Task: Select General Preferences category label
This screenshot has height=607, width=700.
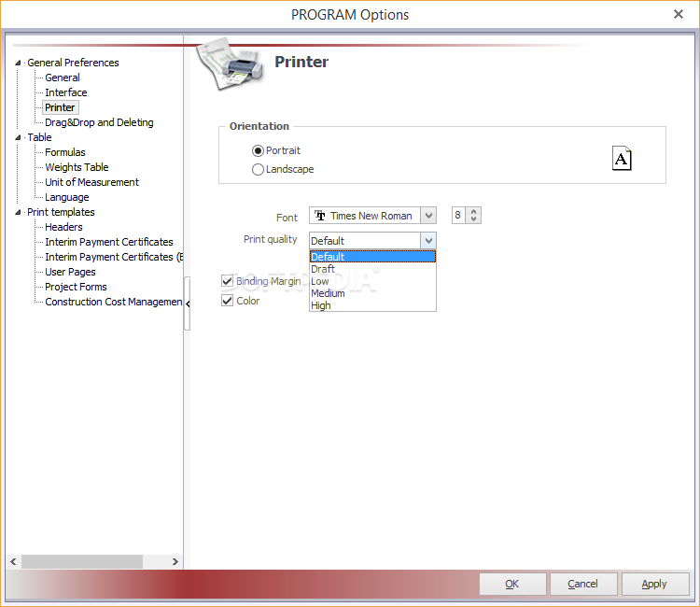Action: pos(73,63)
